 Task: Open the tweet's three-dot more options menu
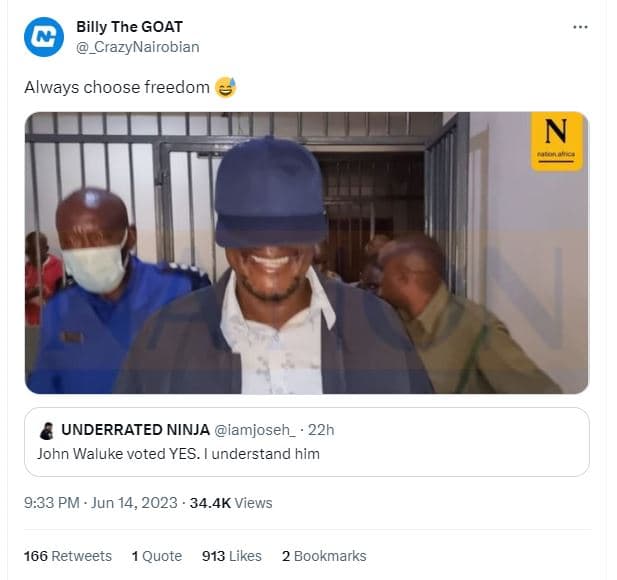[580, 27]
